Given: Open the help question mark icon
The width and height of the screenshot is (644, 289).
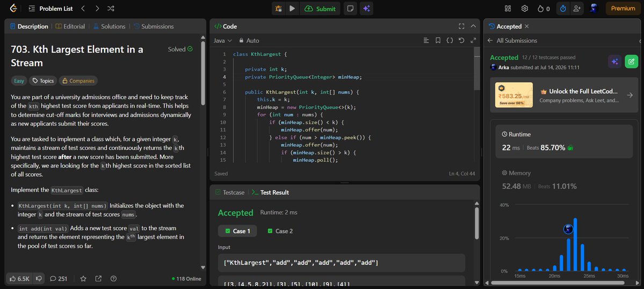Looking at the screenshot, I should pyautogui.click(x=114, y=278).
